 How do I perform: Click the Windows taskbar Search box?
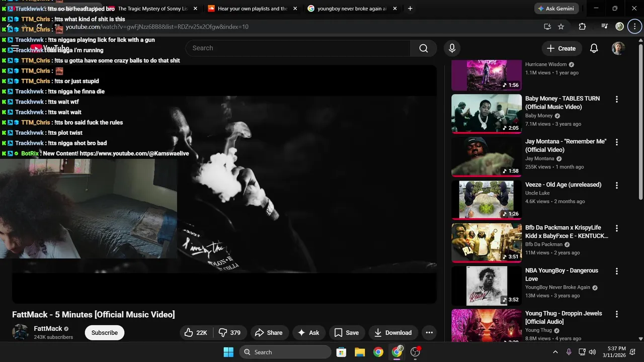click(285, 352)
